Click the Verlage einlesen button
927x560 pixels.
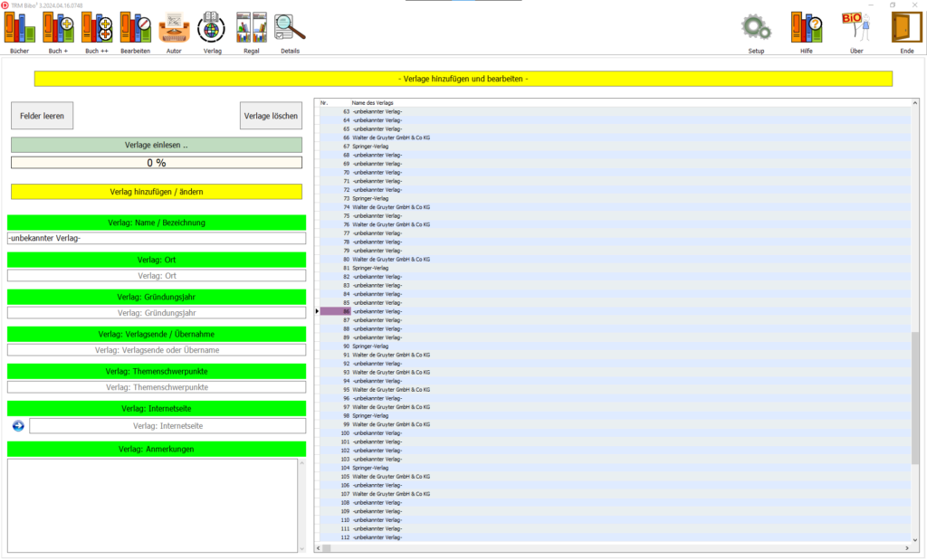(157, 145)
